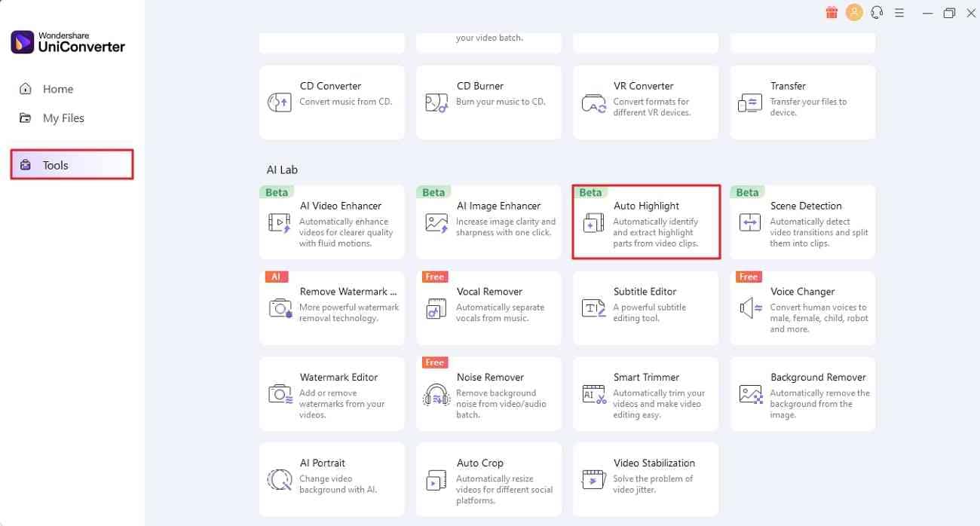The width and height of the screenshot is (980, 526).
Task: Click the Subtitle Editor icon
Action: (x=593, y=307)
